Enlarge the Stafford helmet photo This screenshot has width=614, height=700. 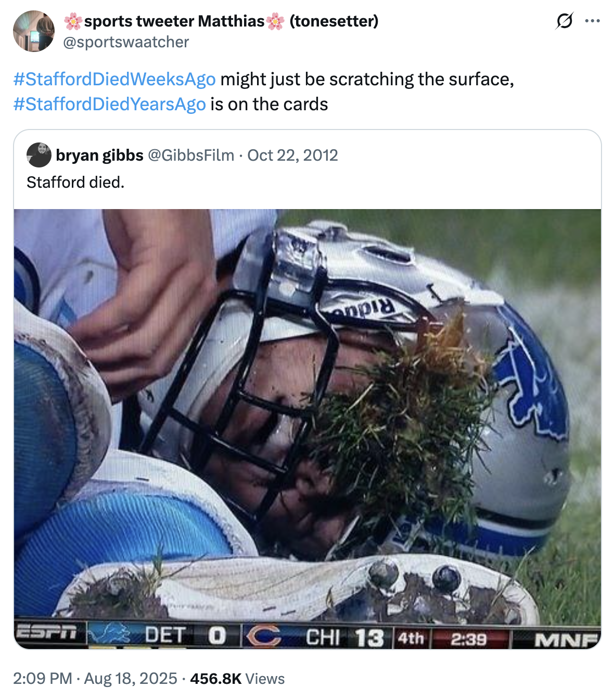point(308,429)
